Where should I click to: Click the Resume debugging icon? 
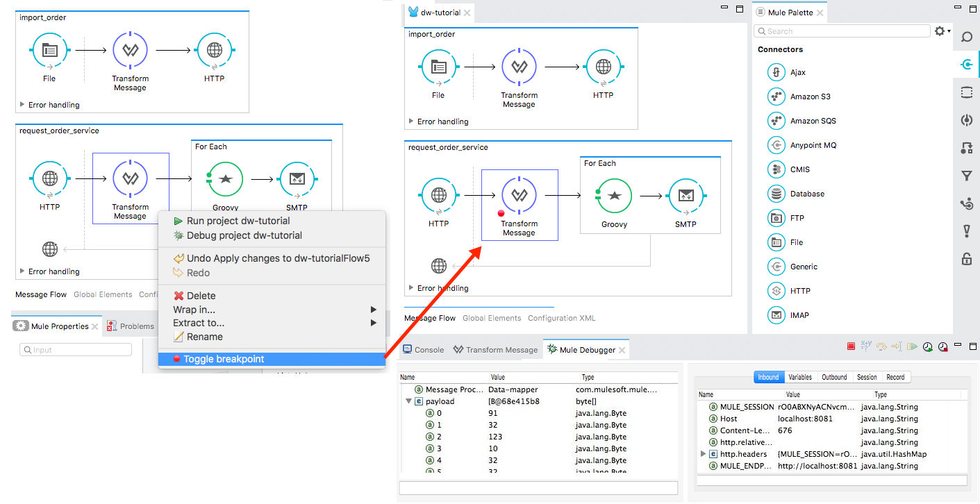click(x=911, y=346)
